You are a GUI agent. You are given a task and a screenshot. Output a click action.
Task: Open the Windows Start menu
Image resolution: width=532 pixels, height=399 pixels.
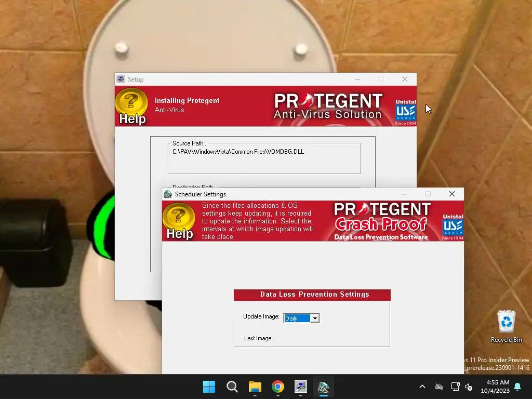209,387
